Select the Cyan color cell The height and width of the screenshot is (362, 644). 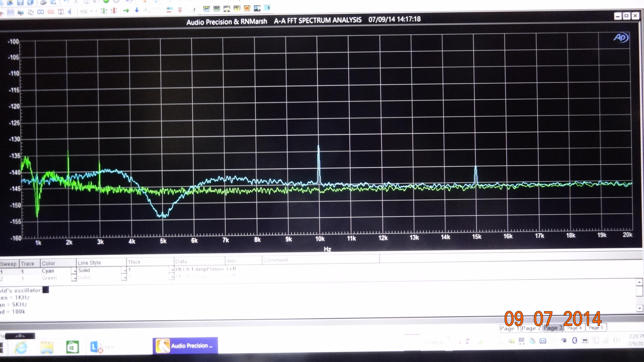pyautogui.click(x=56, y=271)
